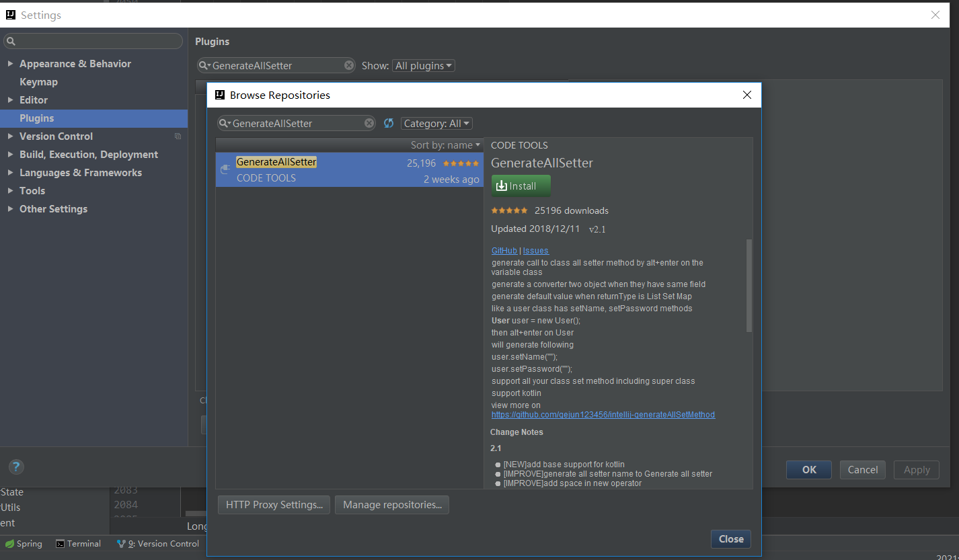Select Plugins in the settings tree

tap(93, 118)
